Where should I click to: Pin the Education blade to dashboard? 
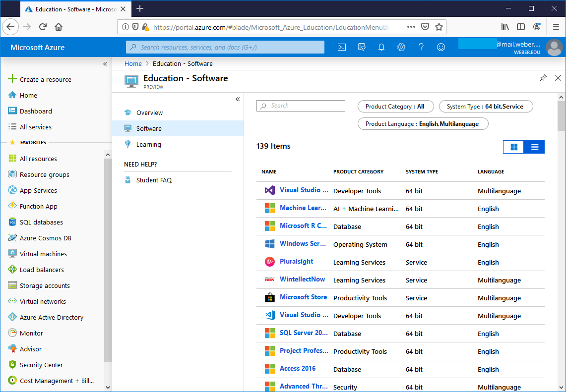(543, 78)
